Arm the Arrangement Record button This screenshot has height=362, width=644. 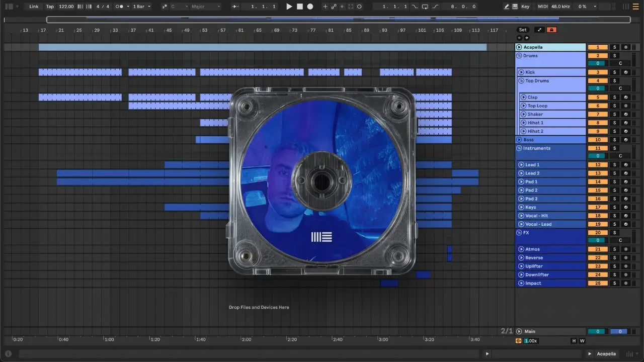click(310, 7)
